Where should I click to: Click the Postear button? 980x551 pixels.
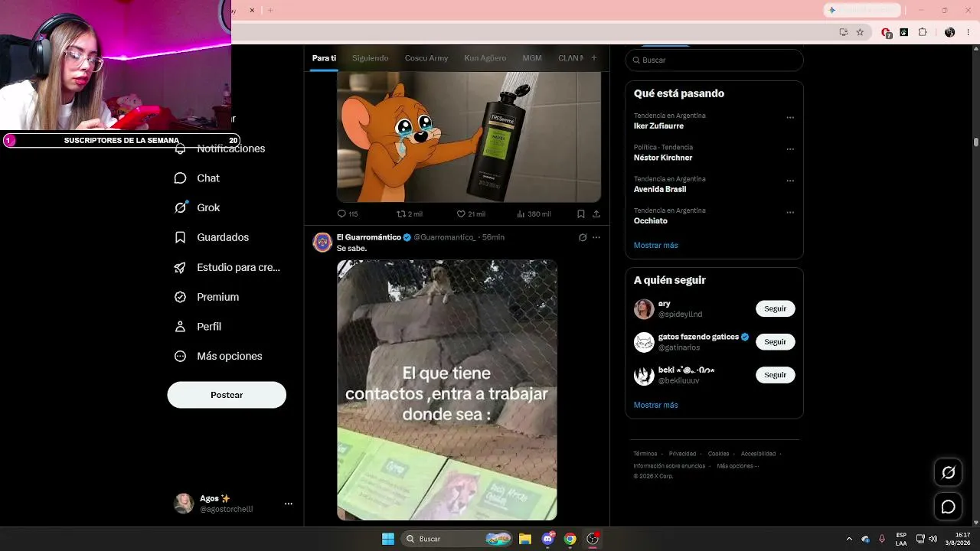(x=227, y=395)
